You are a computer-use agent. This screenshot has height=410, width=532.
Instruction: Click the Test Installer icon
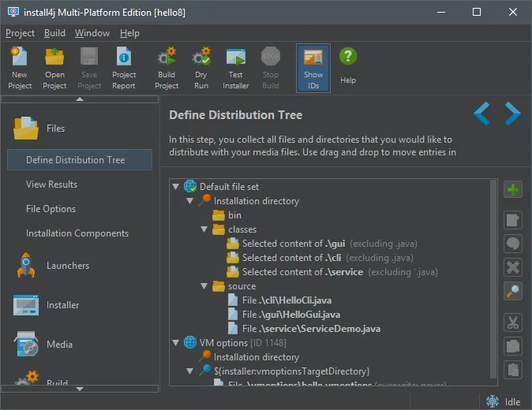coord(236,68)
